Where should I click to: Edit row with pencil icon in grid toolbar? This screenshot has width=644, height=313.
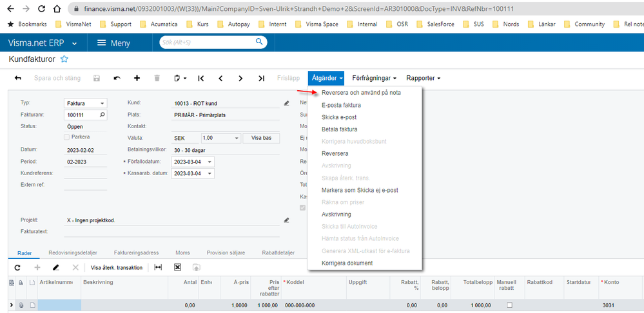click(56, 267)
